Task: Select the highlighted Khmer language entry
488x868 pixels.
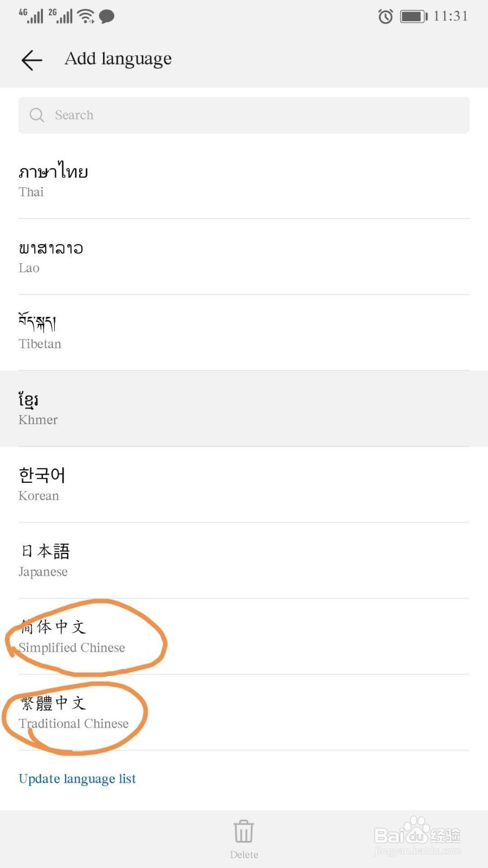Action: point(244,408)
